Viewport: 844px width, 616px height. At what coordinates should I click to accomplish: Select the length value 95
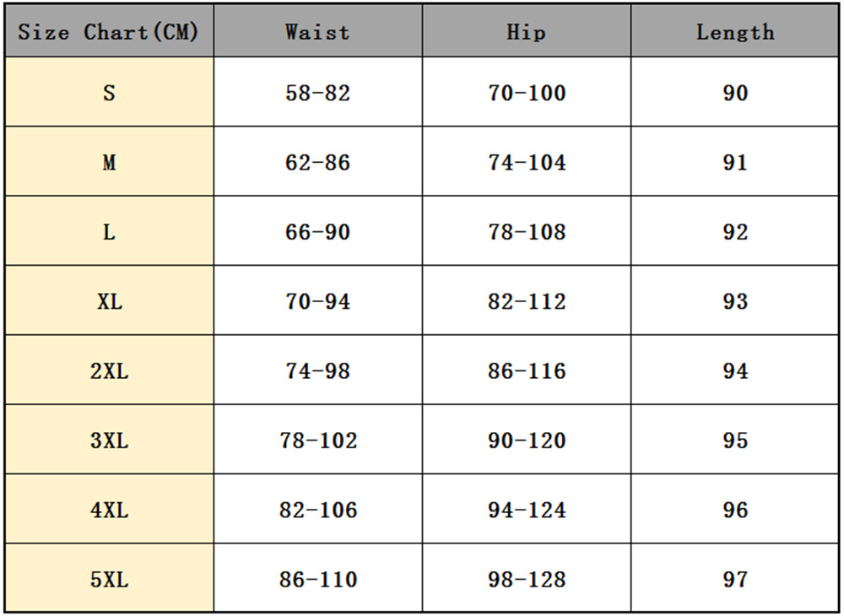click(x=735, y=440)
